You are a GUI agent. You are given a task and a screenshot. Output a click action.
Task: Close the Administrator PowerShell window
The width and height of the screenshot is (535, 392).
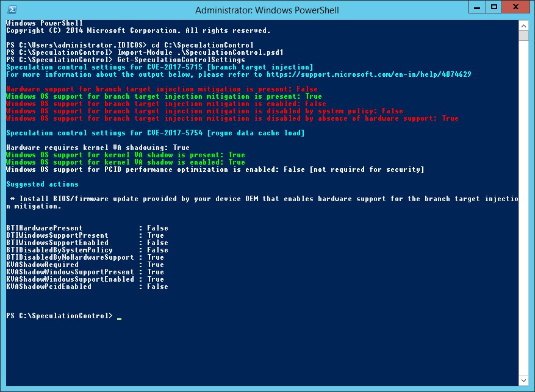point(516,7)
